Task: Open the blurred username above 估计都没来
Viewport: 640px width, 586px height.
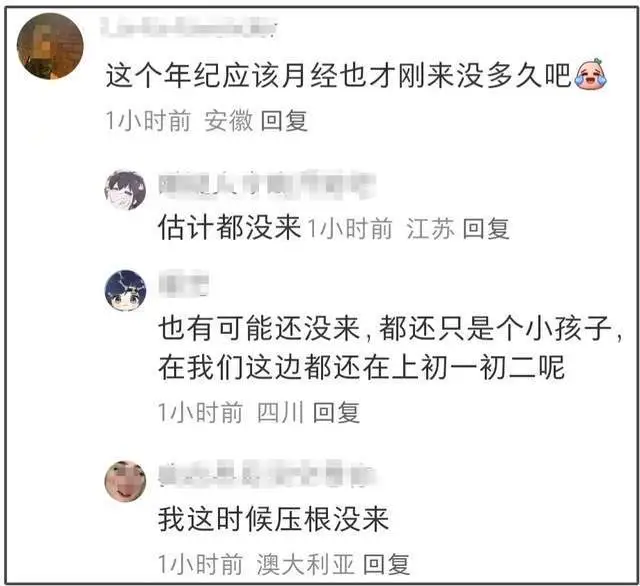Action: [x=267, y=186]
